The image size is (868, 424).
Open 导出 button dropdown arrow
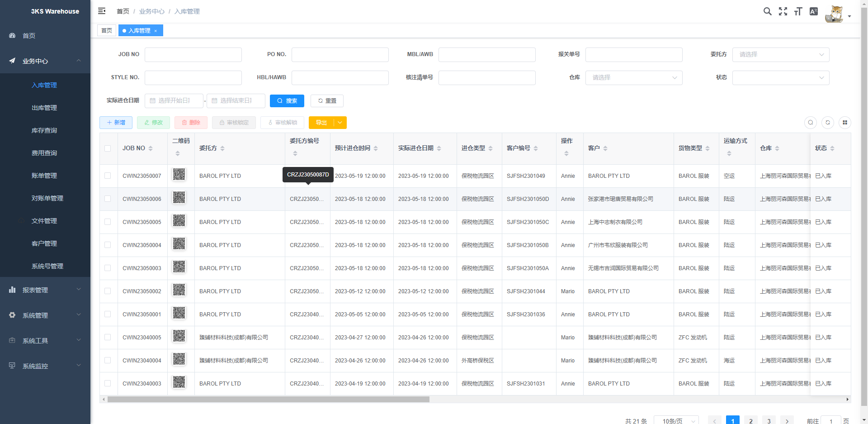(340, 123)
